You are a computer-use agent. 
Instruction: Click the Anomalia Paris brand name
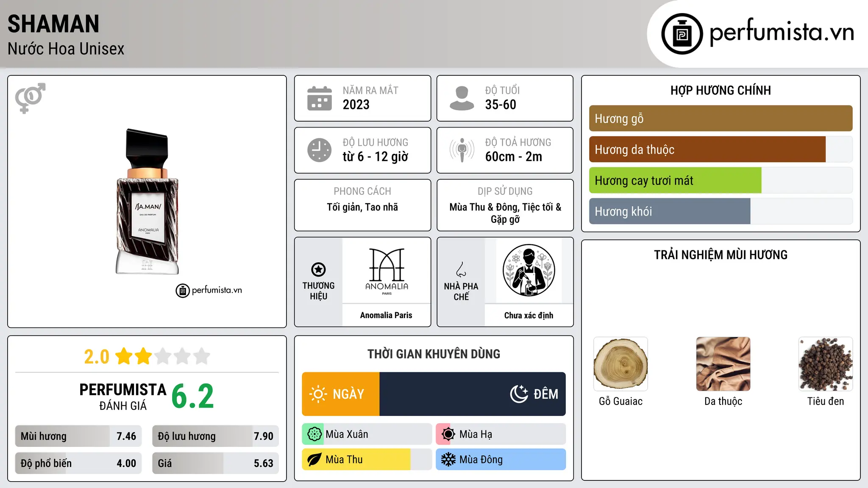(x=386, y=315)
